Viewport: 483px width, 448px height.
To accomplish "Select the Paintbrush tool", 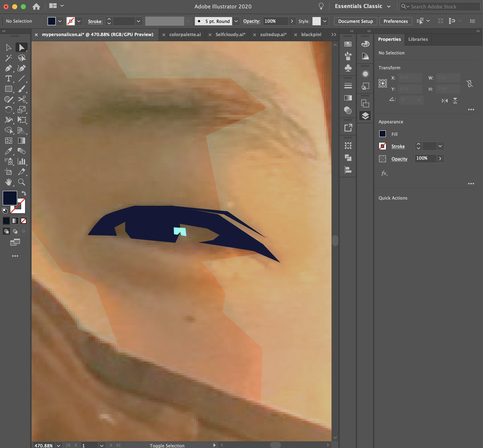I will click(22, 89).
